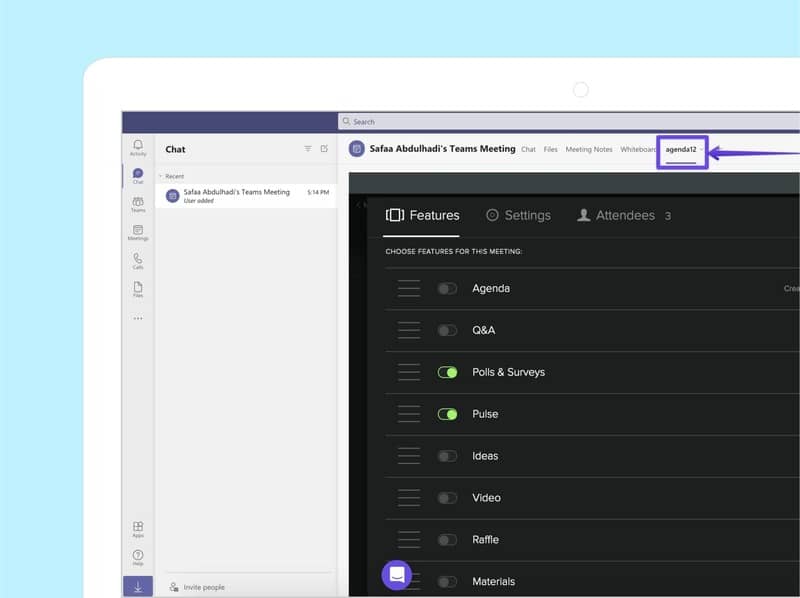Image resolution: width=800 pixels, height=598 pixels.
Task: Disable the Polls & Surveys toggle
Action: coord(447,372)
